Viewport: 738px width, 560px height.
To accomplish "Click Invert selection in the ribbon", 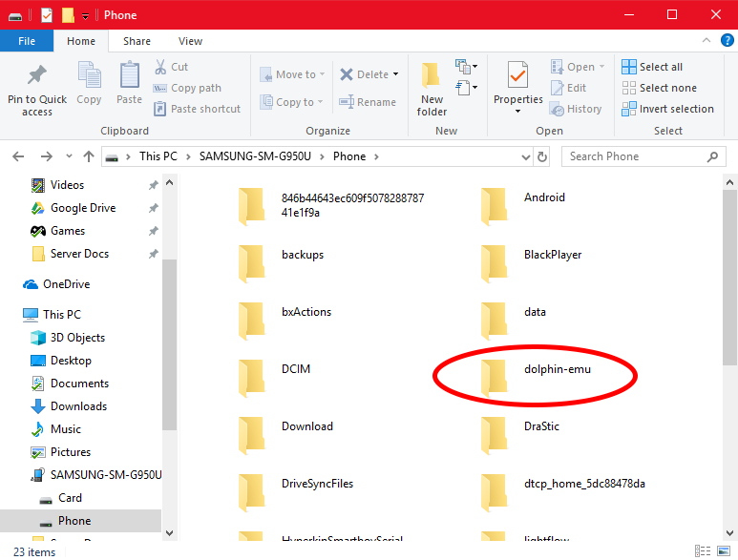I will [x=666, y=109].
